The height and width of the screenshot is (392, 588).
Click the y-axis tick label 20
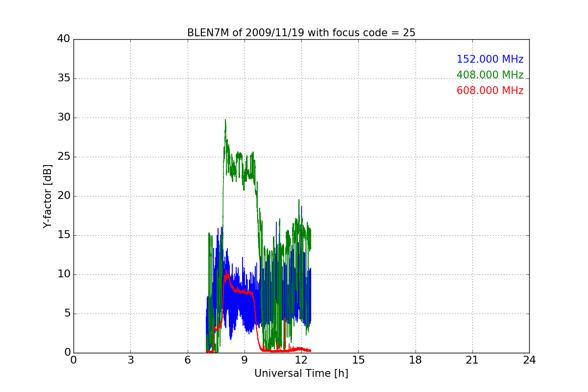coord(64,196)
